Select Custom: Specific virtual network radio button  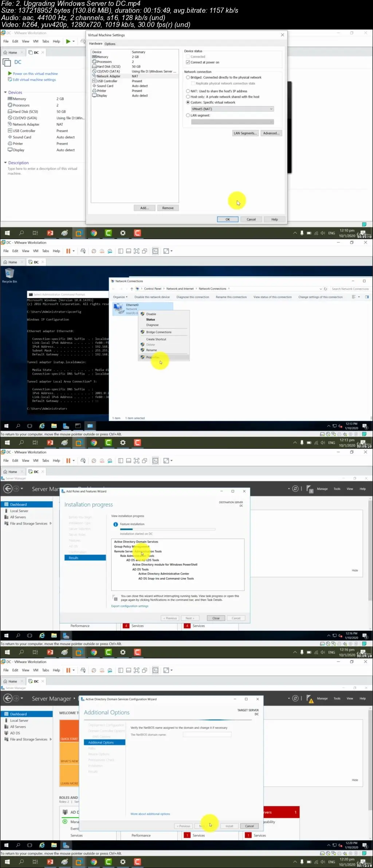(x=188, y=102)
